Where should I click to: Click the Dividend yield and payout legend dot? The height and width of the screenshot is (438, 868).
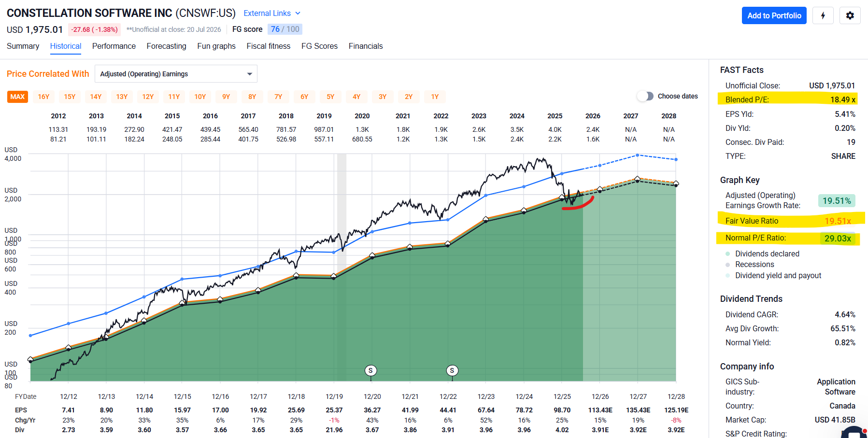(x=727, y=276)
